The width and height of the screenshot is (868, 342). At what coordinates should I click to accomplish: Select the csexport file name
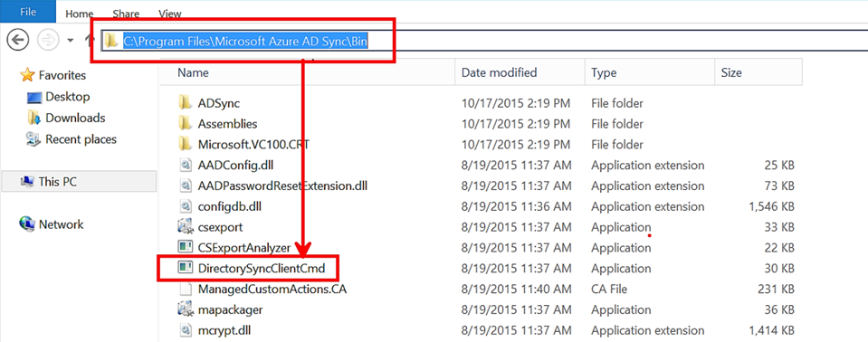(220, 227)
